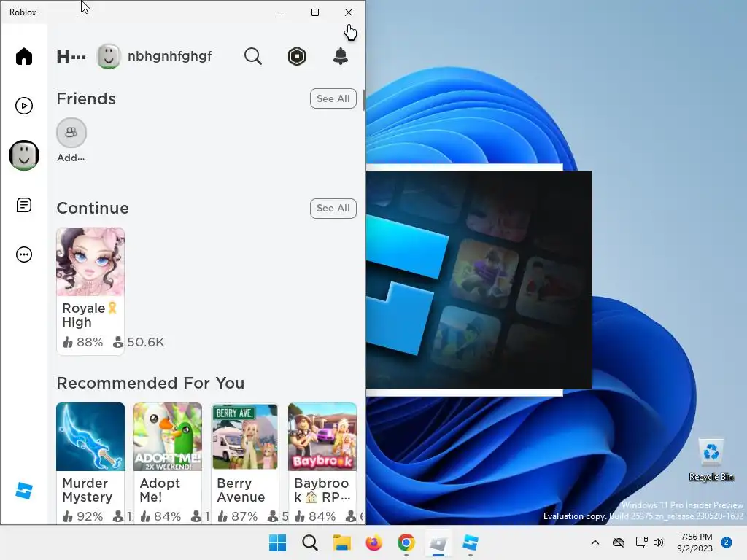This screenshot has height=560, width=747.
Task: Click the blue Roblox logo in sidebar
Action: [24, 491]
